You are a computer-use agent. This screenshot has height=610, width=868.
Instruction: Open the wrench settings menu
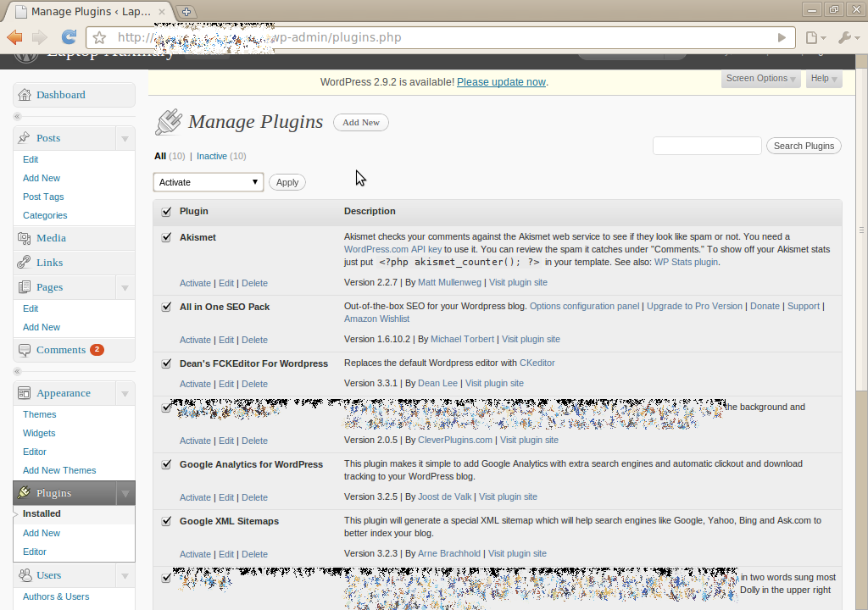point(848,37)
